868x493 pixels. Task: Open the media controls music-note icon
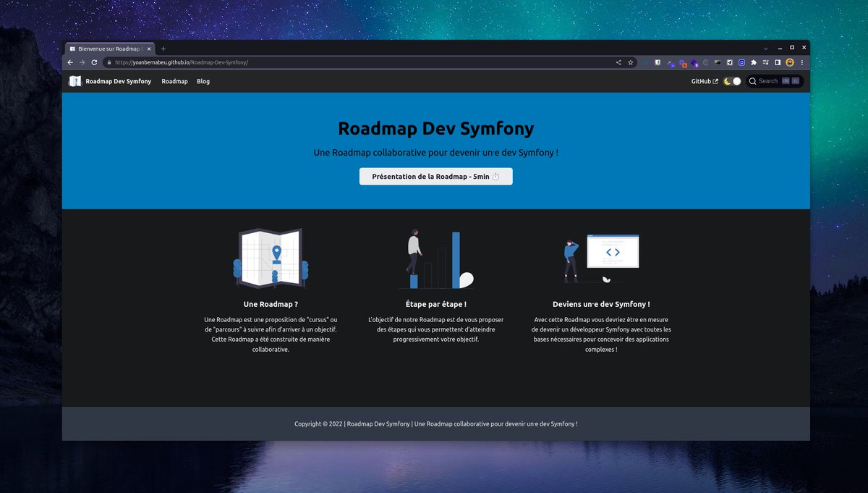coord(765,62)
